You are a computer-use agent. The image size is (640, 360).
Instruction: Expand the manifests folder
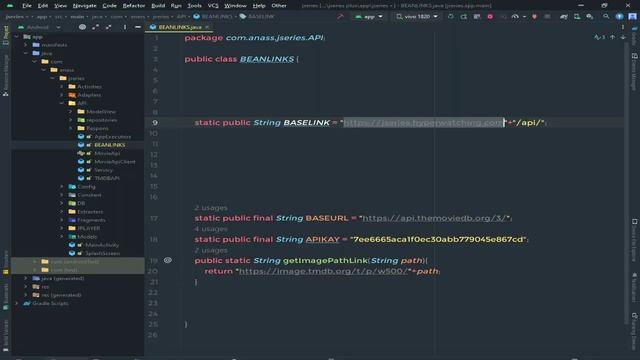coord(26,45)
